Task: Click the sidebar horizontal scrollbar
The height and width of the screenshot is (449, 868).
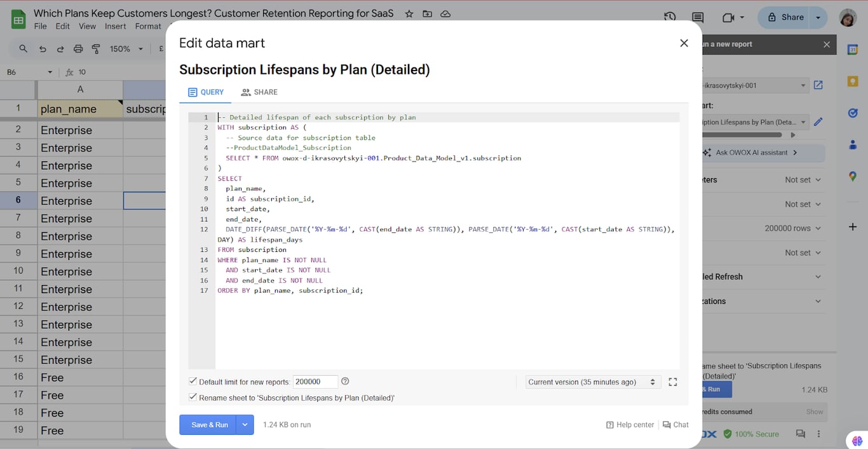Action: click(742, 135)
